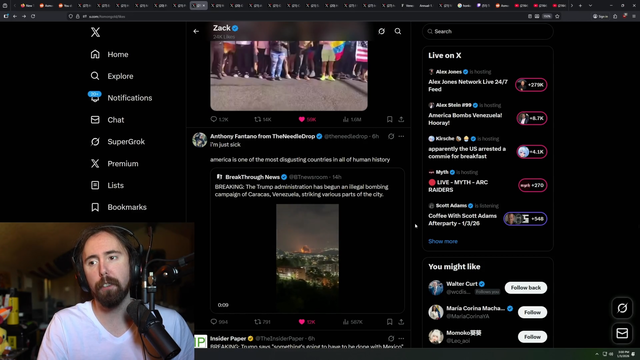640x360 pixels.
Task: Reply to the flag-crowd video post
Action: pos(219,119)
